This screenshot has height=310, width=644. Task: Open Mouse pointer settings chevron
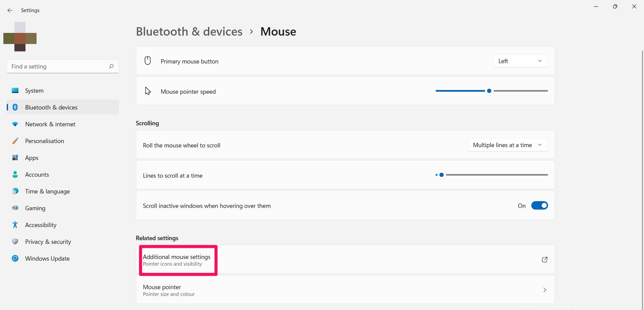click(544, 290)
